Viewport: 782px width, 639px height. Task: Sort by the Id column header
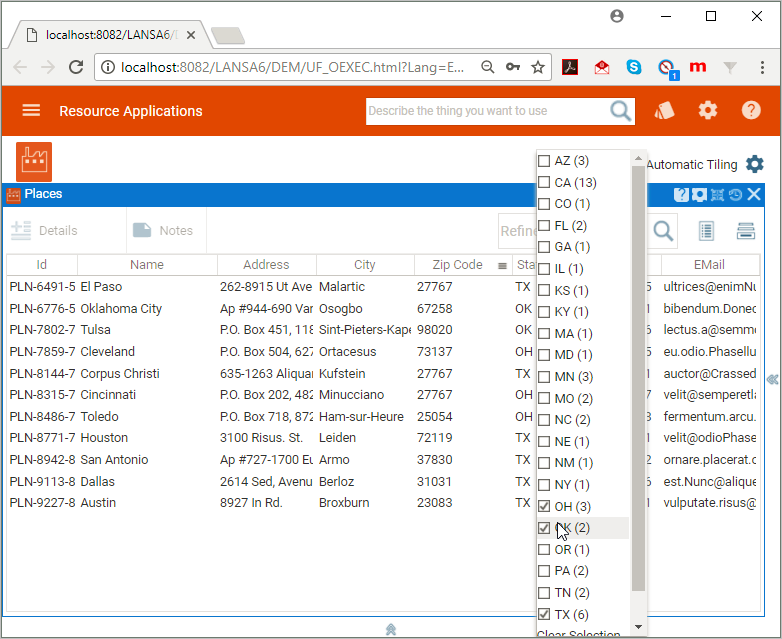point(41,264)
